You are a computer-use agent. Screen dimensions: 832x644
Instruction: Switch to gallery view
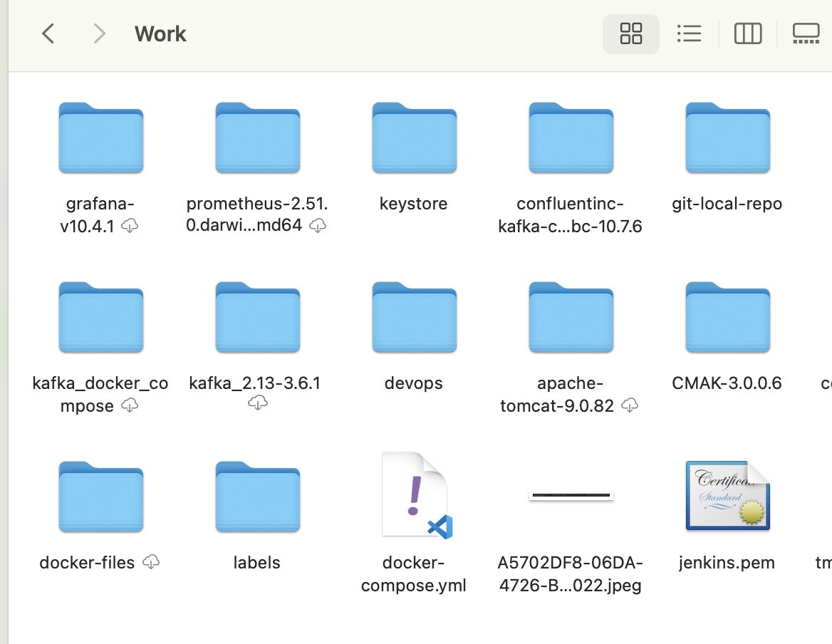pyautogui.click(x=806, y=33)
